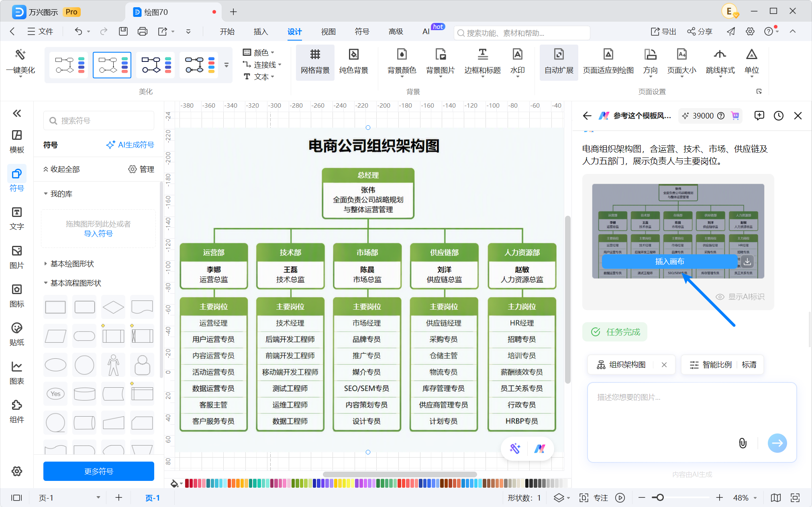812x507 pixels.
Task: Open the Color (颜色) dropdown
Action: coord(259,53)
